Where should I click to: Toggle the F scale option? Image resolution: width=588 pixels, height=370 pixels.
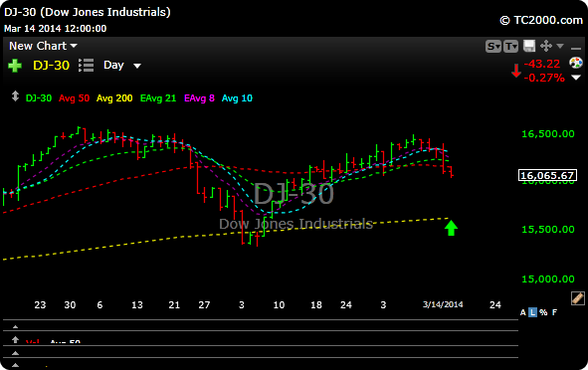click(x=554, y=312)
